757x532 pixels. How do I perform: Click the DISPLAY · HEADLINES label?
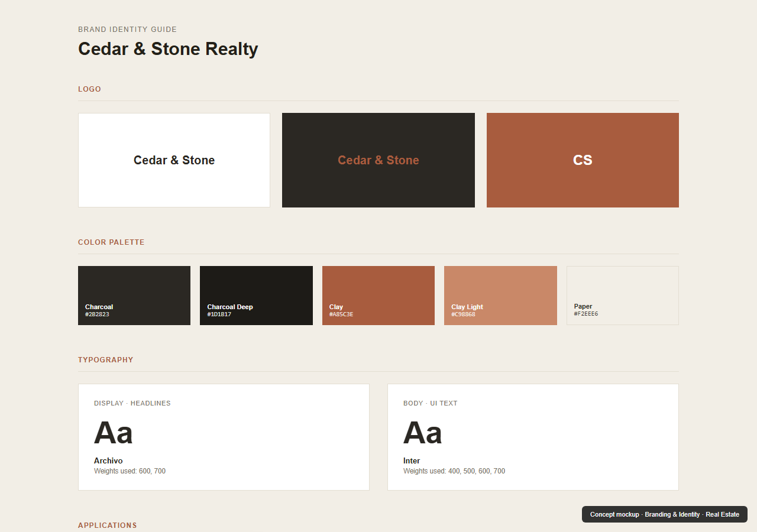point(132,403)
